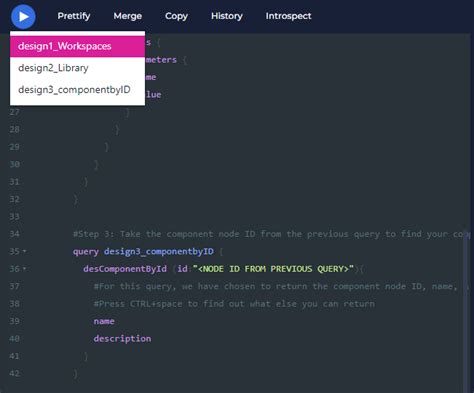
Task: Click the Introspect button
Action: 288,16
